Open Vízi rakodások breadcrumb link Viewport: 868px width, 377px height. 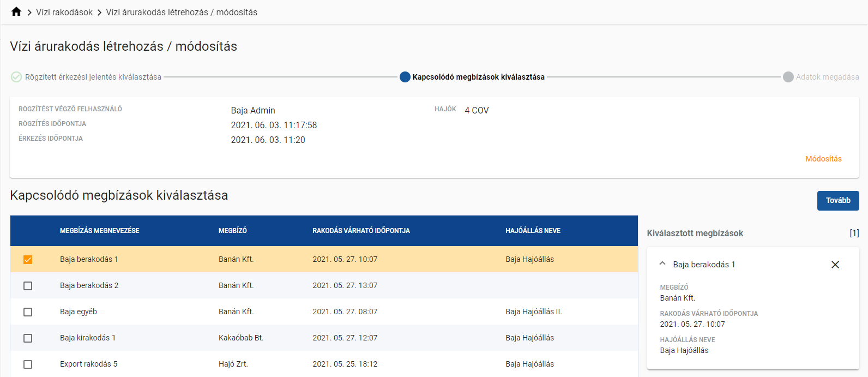tap(64, 12)
